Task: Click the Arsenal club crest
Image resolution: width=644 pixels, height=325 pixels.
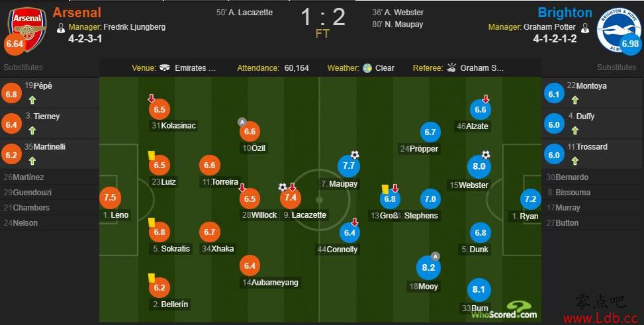Action: pyautogui.click(x=27, y=30)
